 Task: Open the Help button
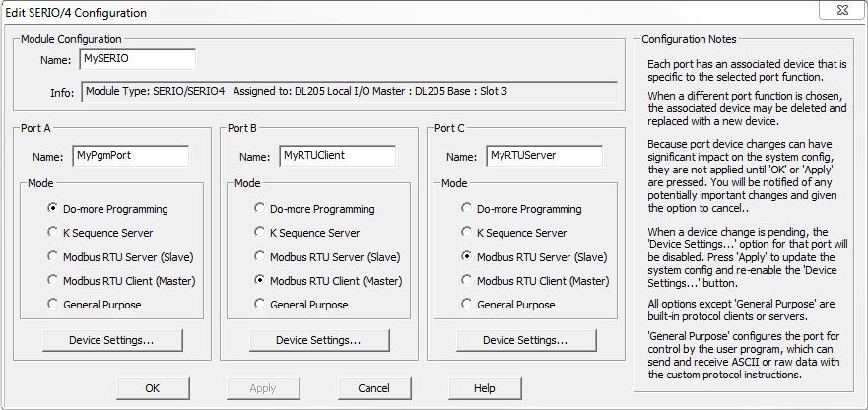point(484,388)
